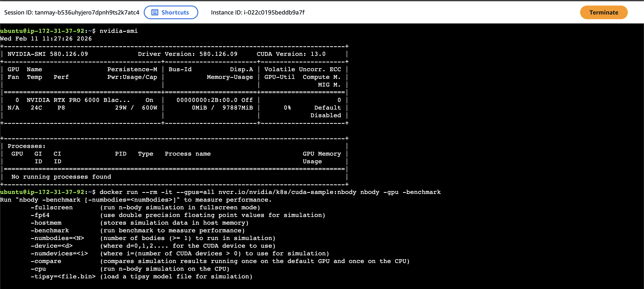This screenshot has width=644, height=289.
Task: Click the '-device=<d>' option line
Action: coord(153,246)
